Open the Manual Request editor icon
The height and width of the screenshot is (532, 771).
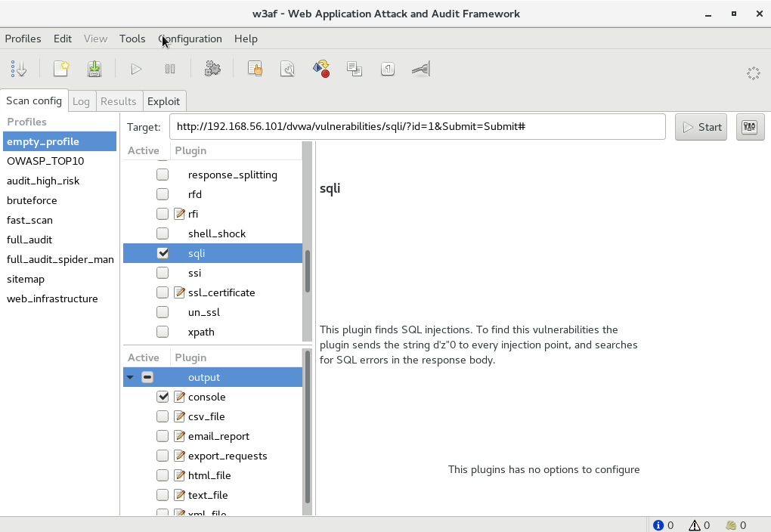[255, 70]
